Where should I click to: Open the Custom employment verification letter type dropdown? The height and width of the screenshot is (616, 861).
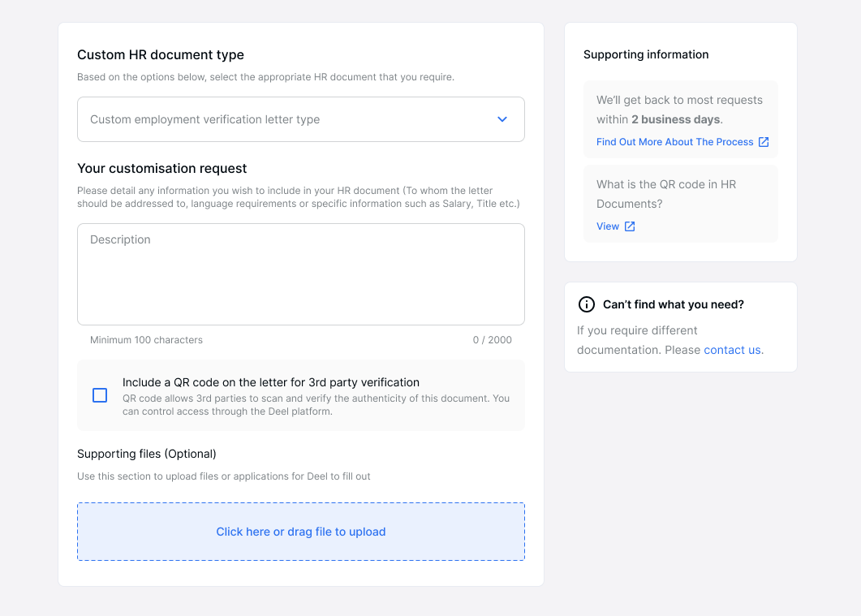300,118
